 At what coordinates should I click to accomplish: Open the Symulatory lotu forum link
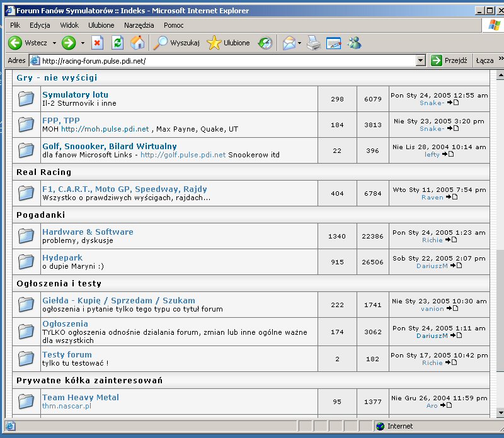pos(75,95)
